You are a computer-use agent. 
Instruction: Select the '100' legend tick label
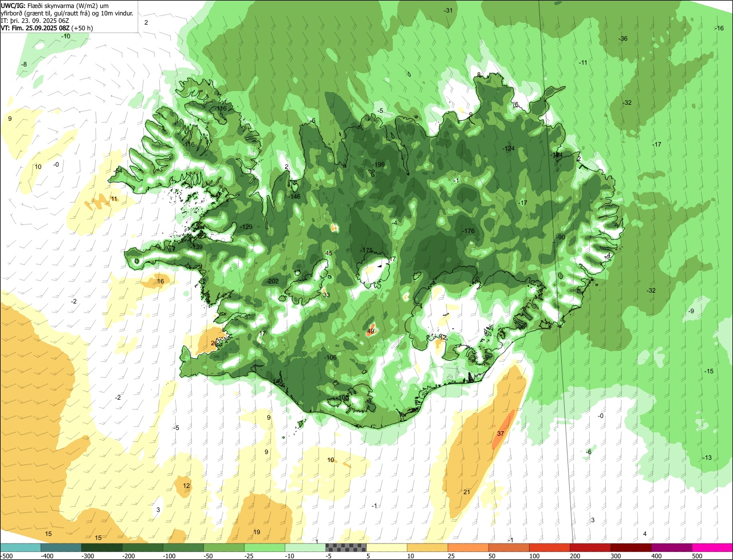pos(534,555)
